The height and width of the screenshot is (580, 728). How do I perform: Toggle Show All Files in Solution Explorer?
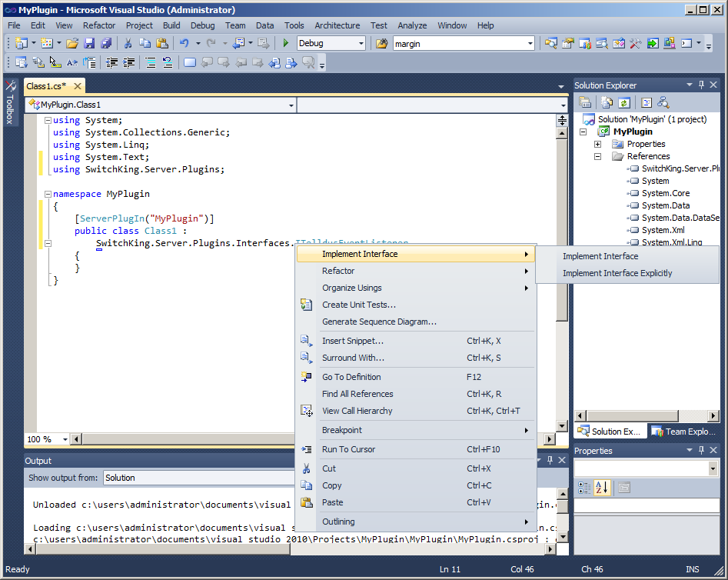pos(607,103)
